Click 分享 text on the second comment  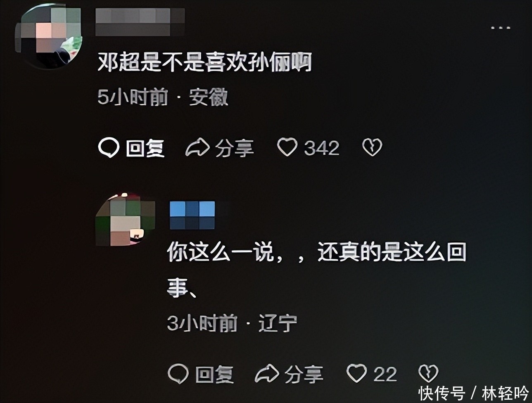304,375
